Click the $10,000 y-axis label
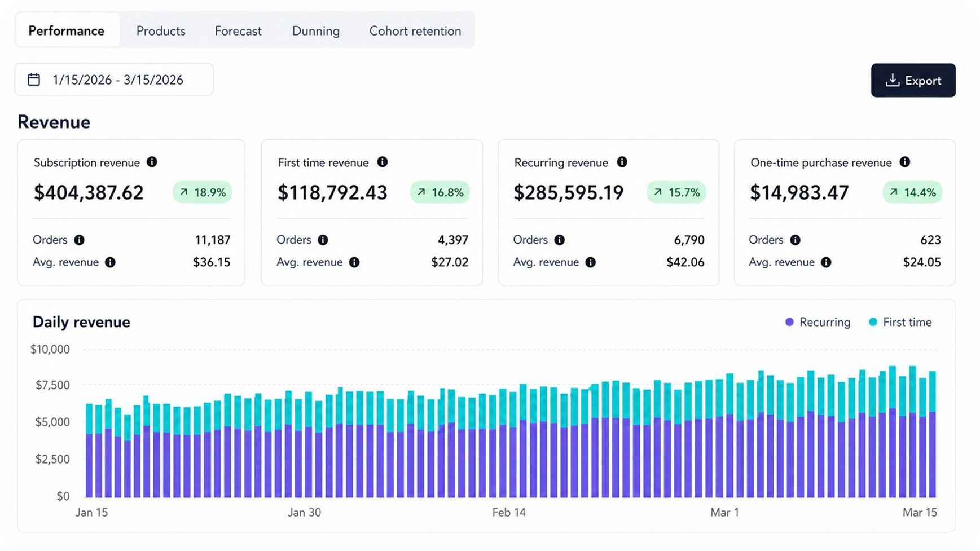Image resolution: width=980 pixels, height=551 pixels. coord(50,349)
